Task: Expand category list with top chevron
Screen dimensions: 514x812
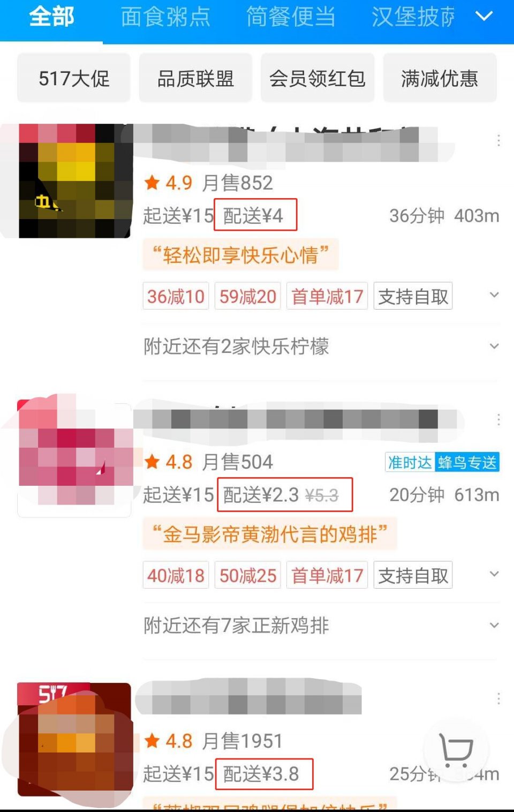Action: point(484,17)
